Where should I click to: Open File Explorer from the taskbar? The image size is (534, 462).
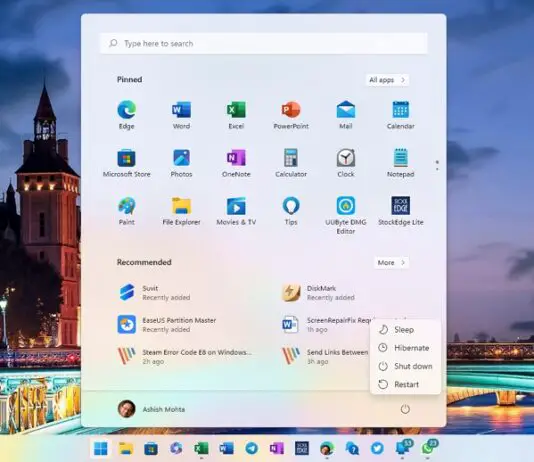pos(126,448)
